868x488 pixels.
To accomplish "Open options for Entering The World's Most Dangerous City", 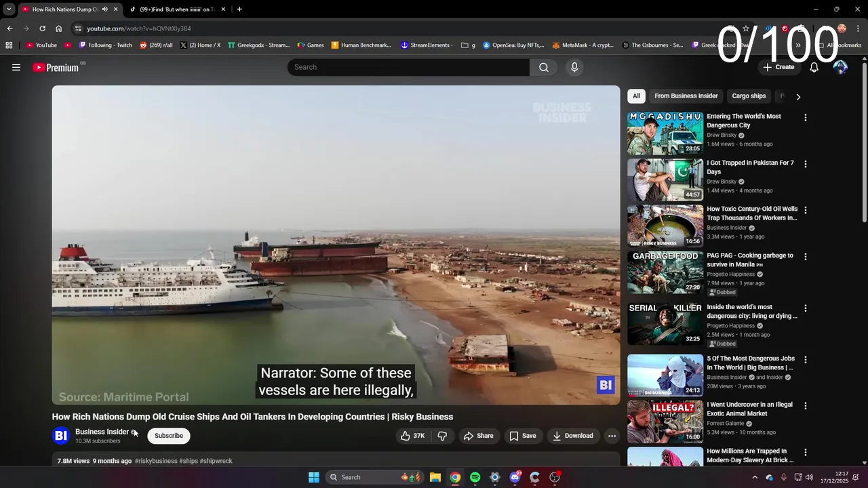I will click(806, 118).
